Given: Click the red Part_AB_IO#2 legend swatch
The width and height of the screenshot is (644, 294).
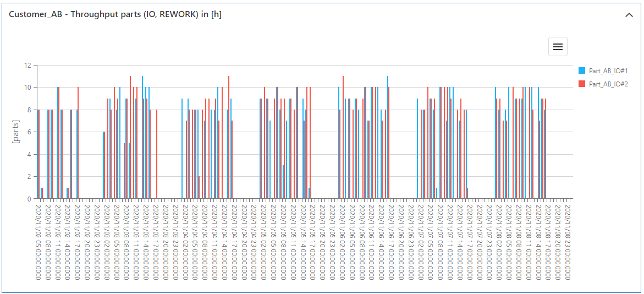Looking at the screenshot, I should [x=582, y=84].
